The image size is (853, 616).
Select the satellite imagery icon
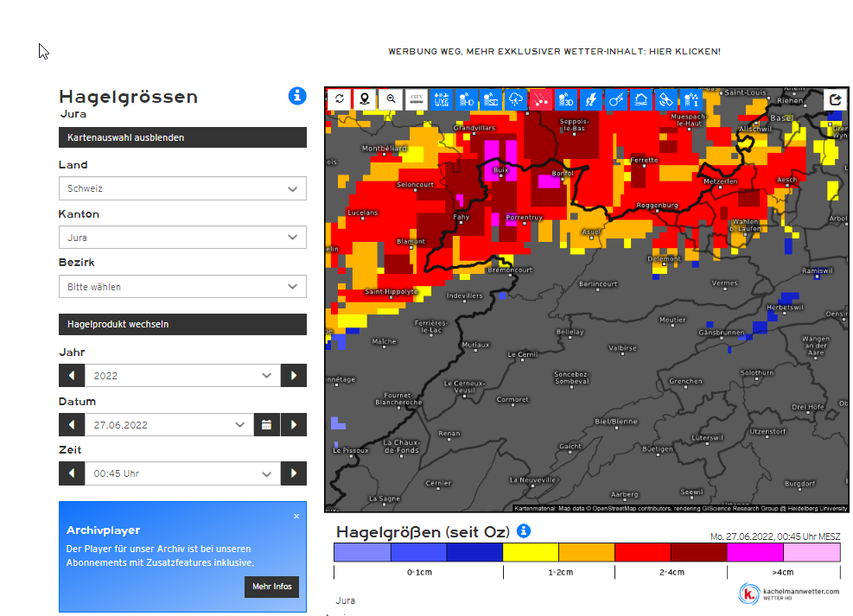pyautogui.click(x=665, y=99)
